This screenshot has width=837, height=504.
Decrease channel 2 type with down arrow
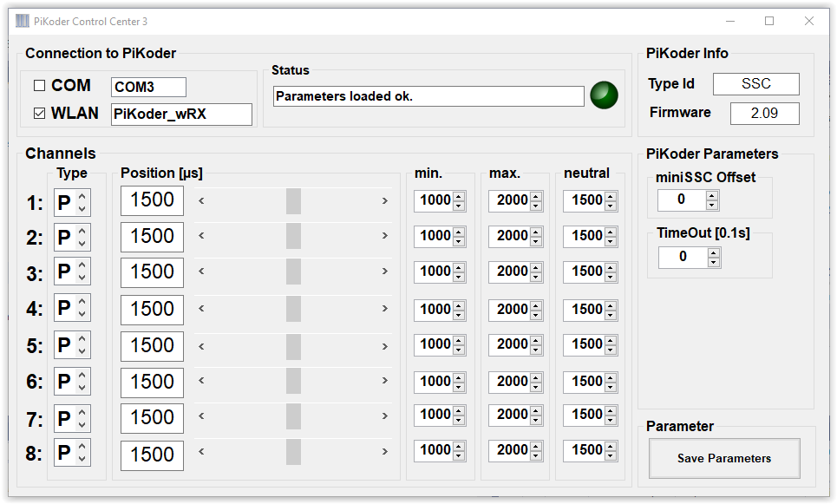pos(82,244)
